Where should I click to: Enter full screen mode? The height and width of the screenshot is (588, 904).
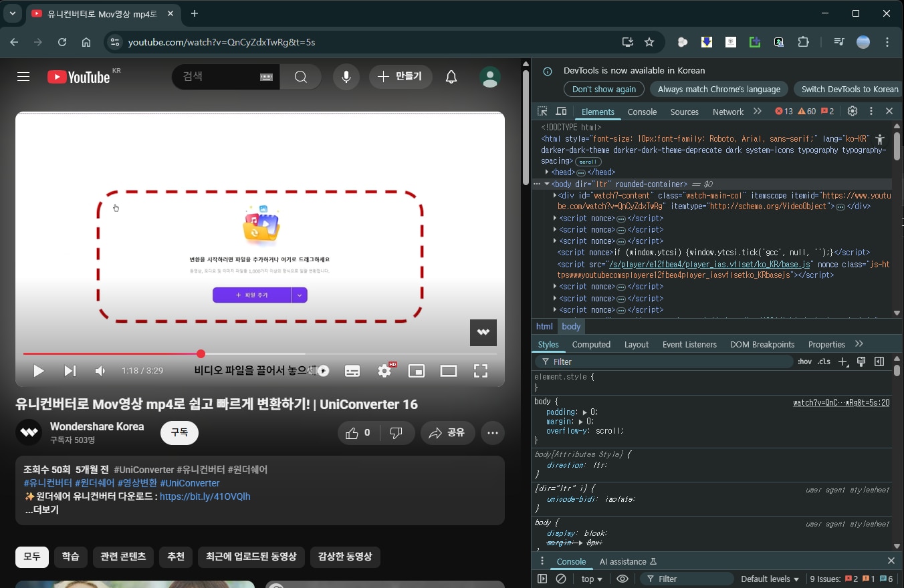point(481,371)
